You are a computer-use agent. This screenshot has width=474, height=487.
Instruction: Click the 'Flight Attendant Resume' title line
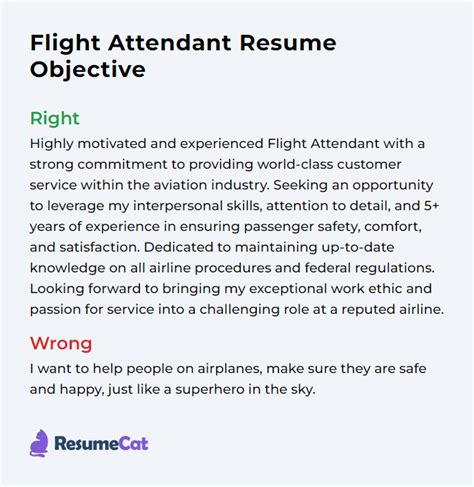(x=183, y=43)
